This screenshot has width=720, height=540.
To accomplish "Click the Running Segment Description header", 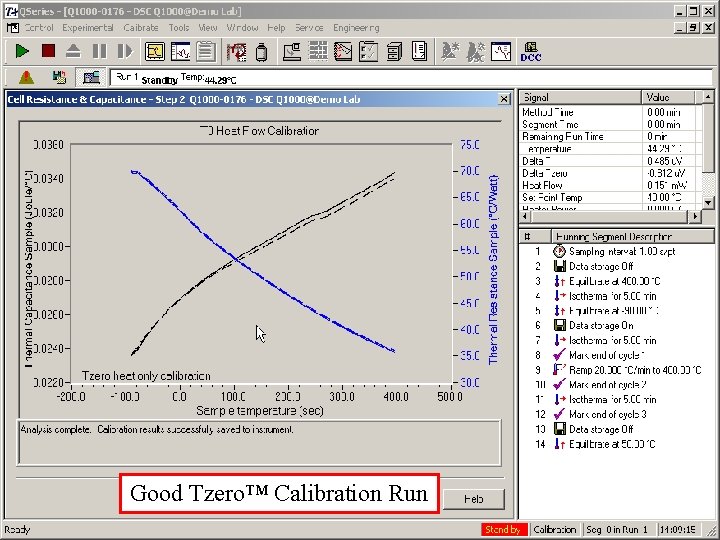I will click(x=632, y=236).
